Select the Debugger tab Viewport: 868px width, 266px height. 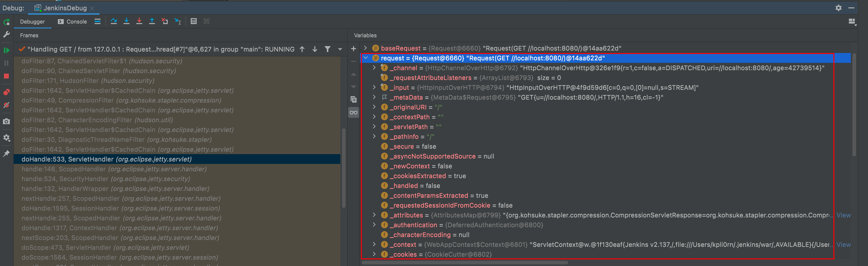pos(32,22)
